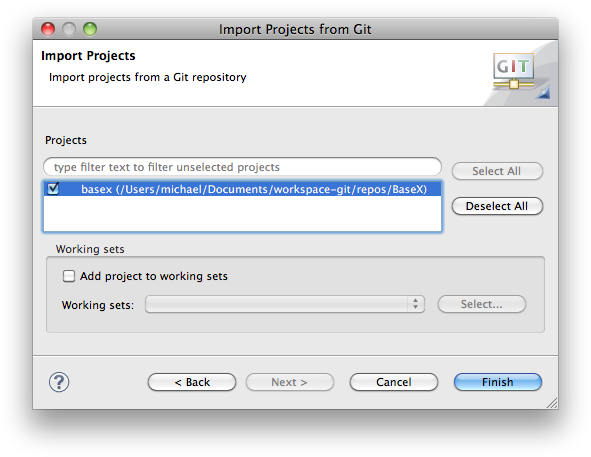Click empty area of projects list

(242, 213)
